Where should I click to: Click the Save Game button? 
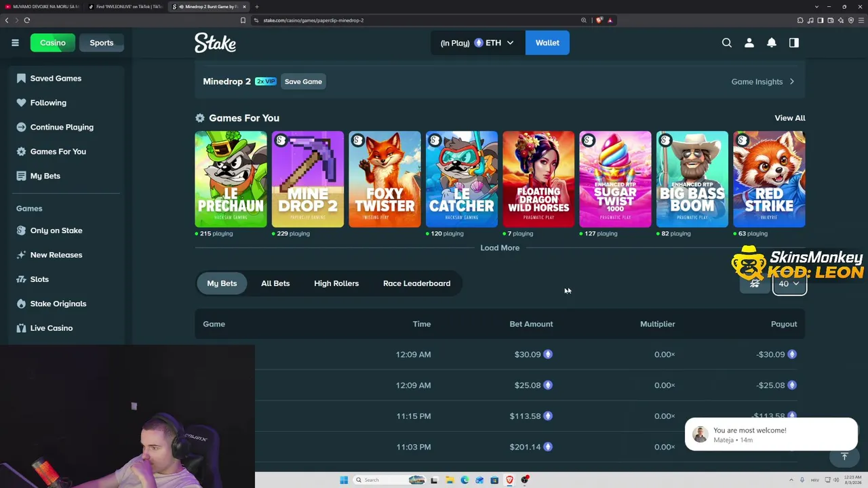tap(303, 81)
